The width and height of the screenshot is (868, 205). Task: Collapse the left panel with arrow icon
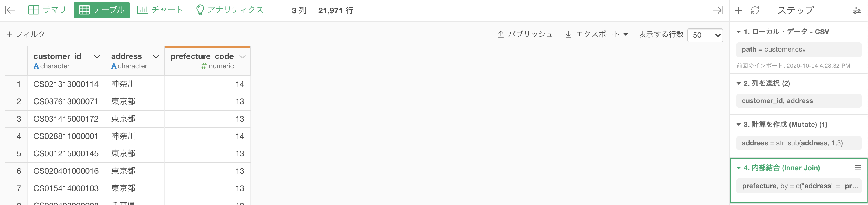(x=10, y=10)
